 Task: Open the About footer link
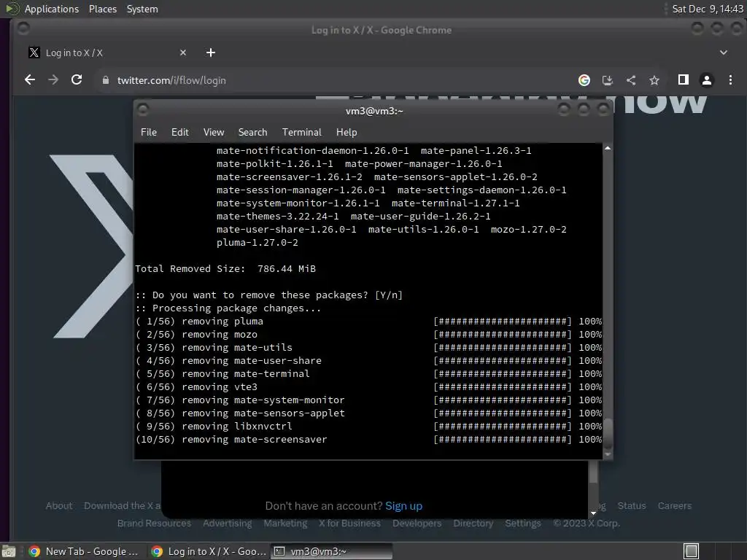[59, 506]
